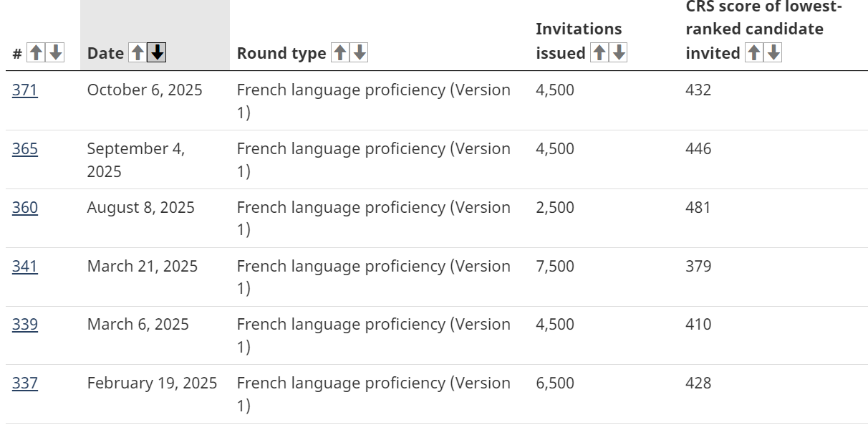The height and width of the screenshot is (425, 868).
Task: Sort Round type ascending
Action: [x=340, y=52]
